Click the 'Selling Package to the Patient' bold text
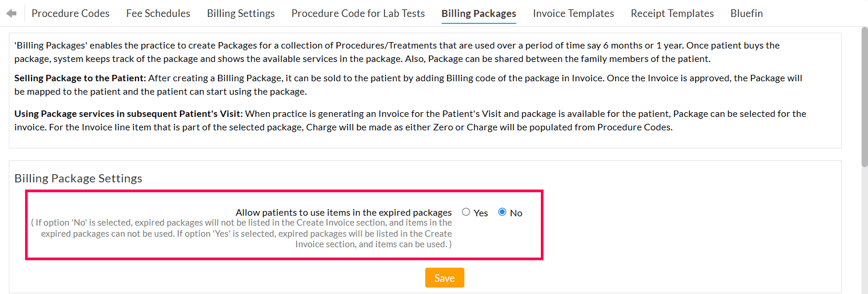The width and height of the screenshot is (868, 294). click(x=81, y=78)
